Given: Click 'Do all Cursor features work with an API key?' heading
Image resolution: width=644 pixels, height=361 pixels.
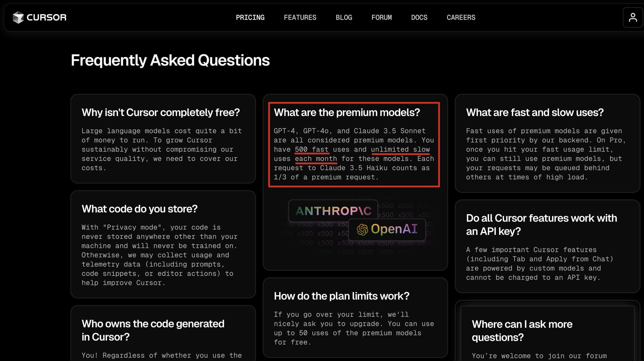Looking at the screenshot, I should (x=541, y=225).
